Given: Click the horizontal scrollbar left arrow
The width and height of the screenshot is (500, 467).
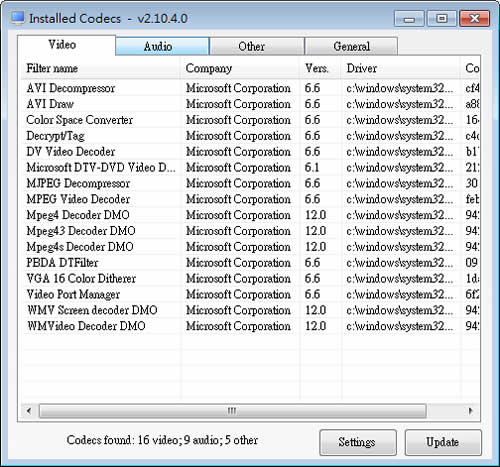Looking at the screenshot, I should point(29,411).
